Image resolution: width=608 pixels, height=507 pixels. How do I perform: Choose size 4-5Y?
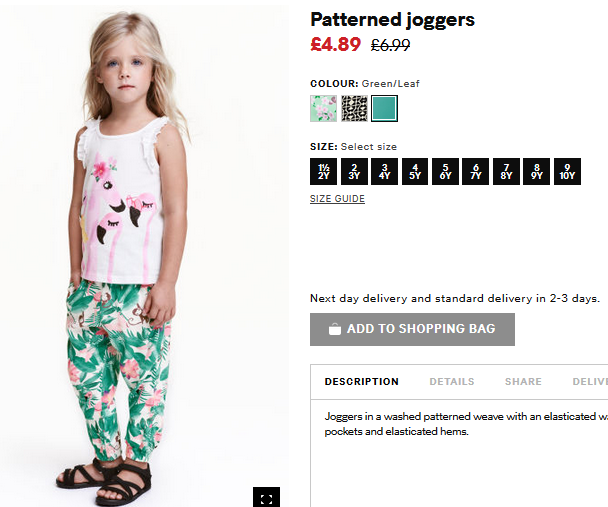[415, 171]
